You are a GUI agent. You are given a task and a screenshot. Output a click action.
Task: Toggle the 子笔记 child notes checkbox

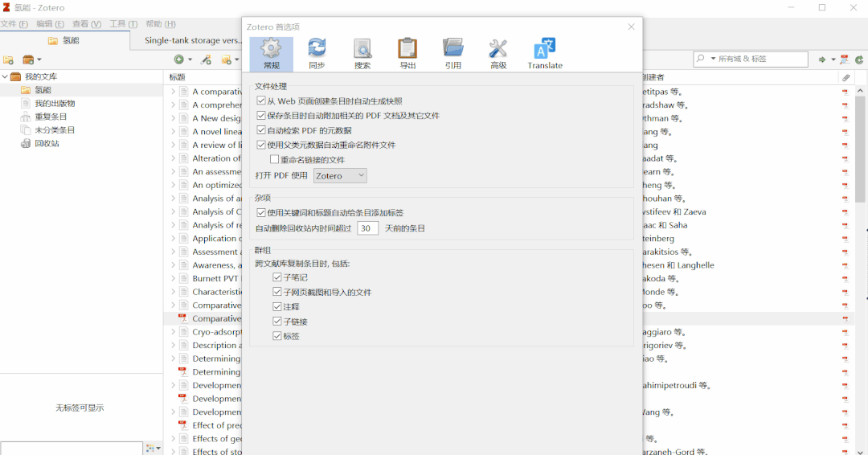pos(277,277)
